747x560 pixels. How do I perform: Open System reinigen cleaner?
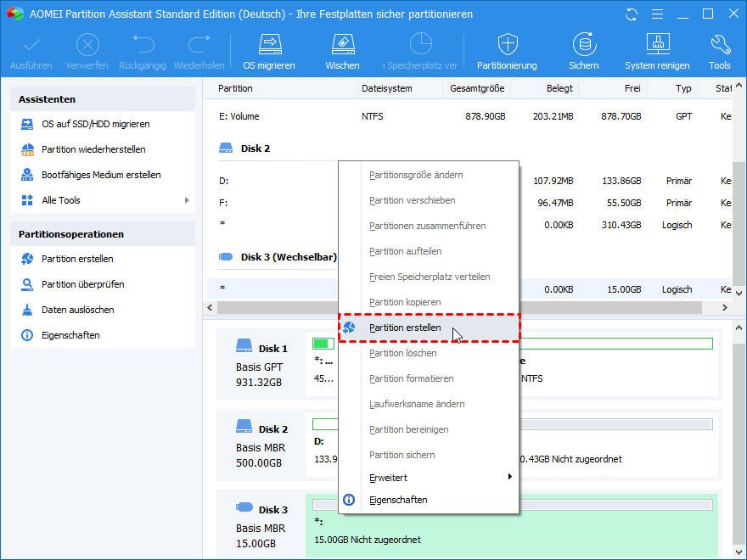(x=657, y=52)
